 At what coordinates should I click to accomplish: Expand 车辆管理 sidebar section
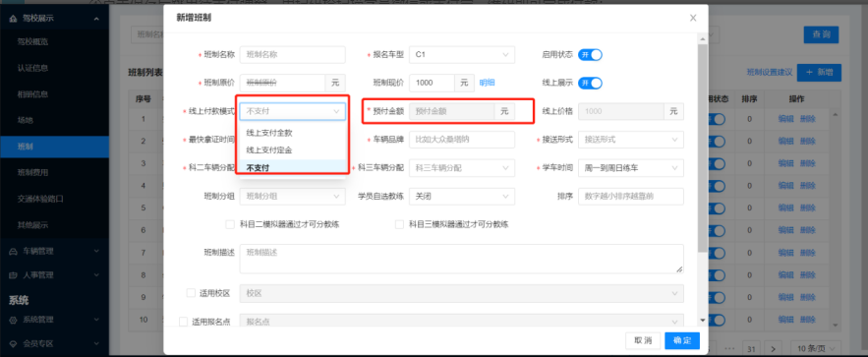[x=54, y=252]
